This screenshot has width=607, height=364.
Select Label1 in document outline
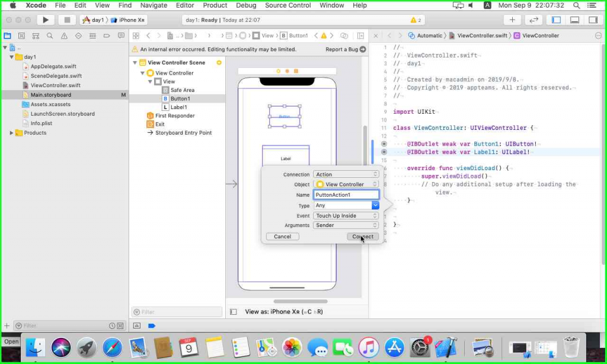(x=178, y=107)
